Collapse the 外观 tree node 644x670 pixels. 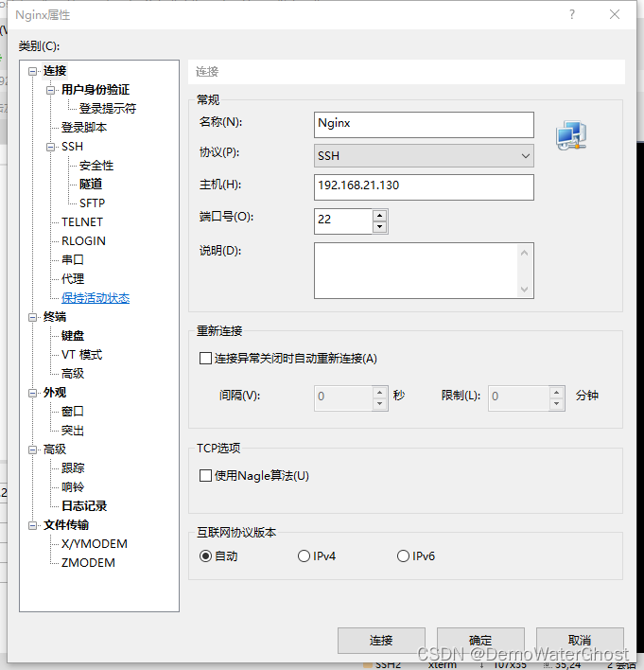click(x=32, y=393)
